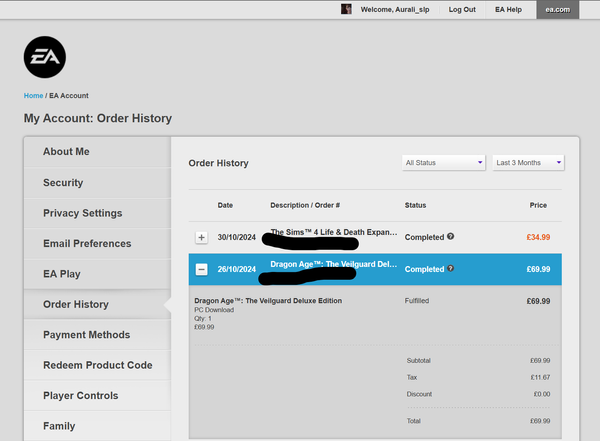Click the EA logo

[45, 57]
